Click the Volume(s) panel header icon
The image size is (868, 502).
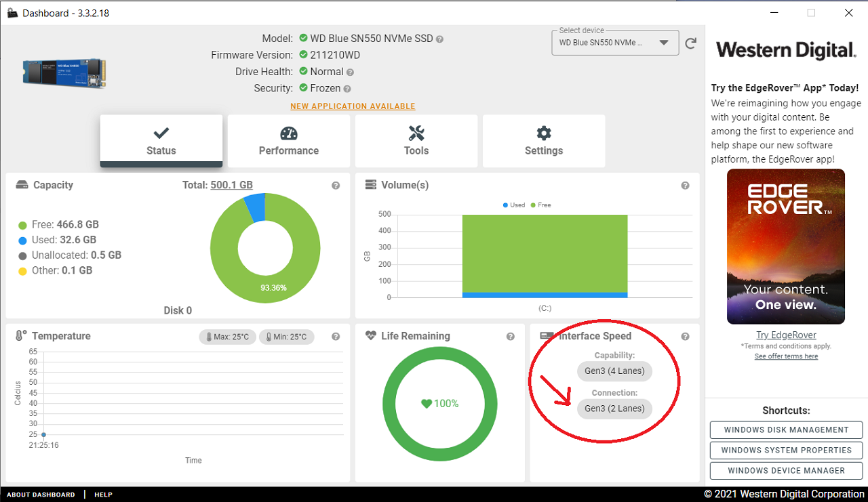pyautogui.click(x=371, y=185)
